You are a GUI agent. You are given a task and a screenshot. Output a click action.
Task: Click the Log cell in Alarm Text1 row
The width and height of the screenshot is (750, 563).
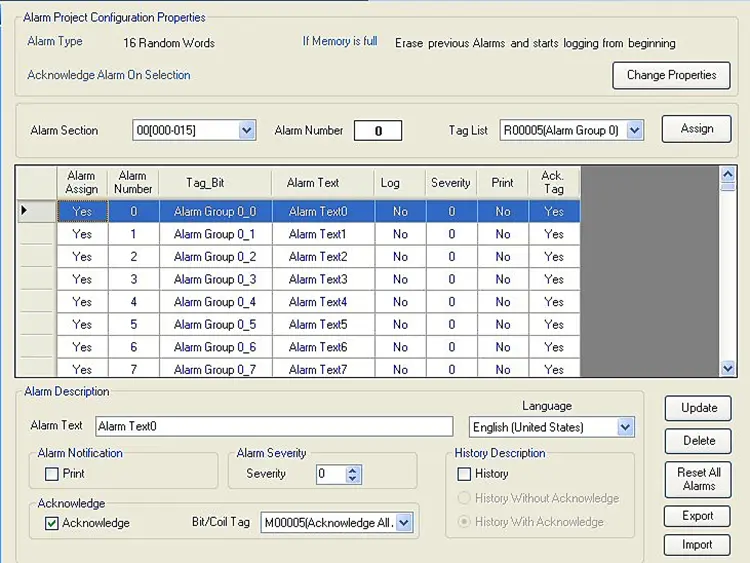pyautogui.click(x=400, y=234)
